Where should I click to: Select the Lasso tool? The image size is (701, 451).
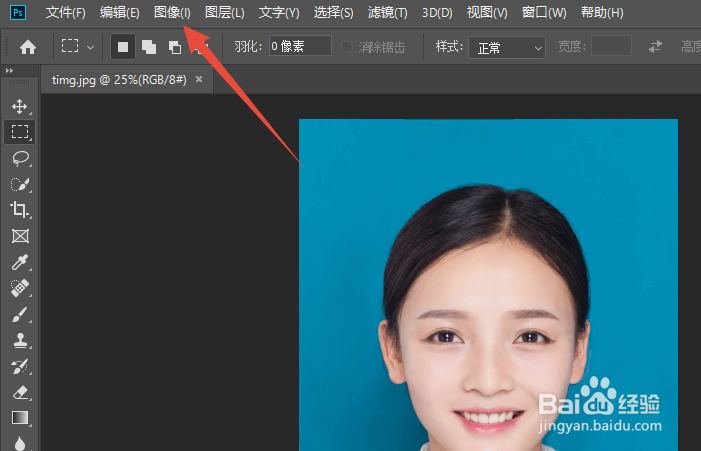click(20, 158)
